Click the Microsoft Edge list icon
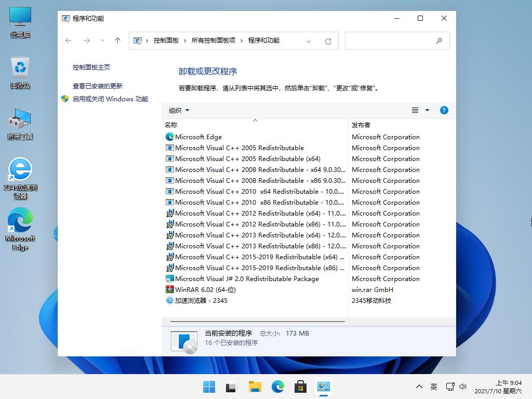 click(170, 137)
